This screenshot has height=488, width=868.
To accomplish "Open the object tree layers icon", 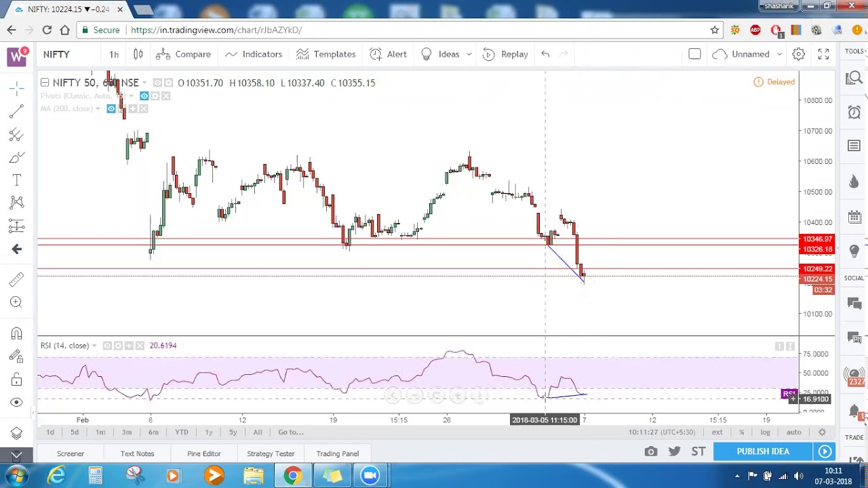I will tap(17, 433).
